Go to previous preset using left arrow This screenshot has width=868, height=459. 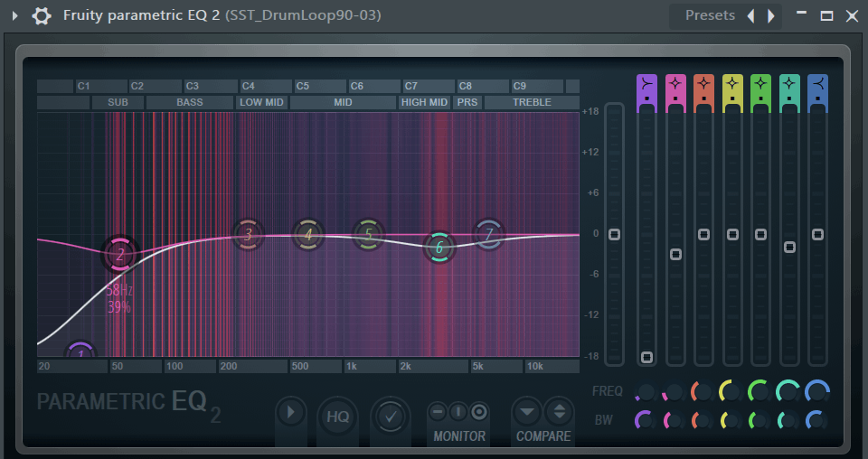[x=750, y=15]
